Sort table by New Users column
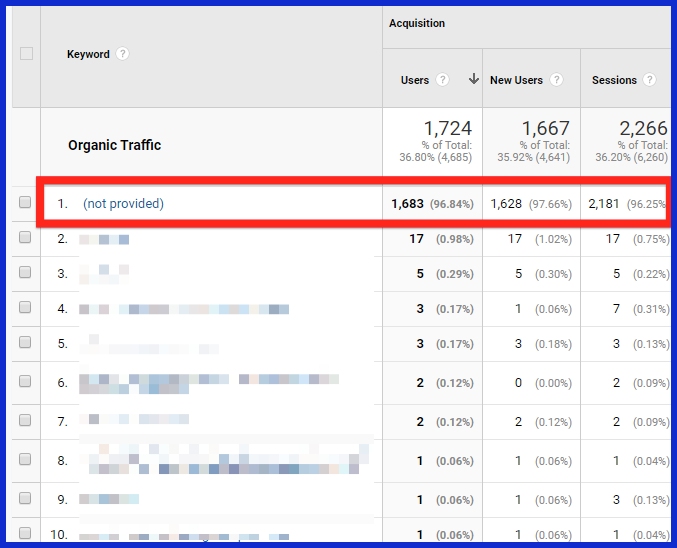677x548 pixels. point(516,80)
